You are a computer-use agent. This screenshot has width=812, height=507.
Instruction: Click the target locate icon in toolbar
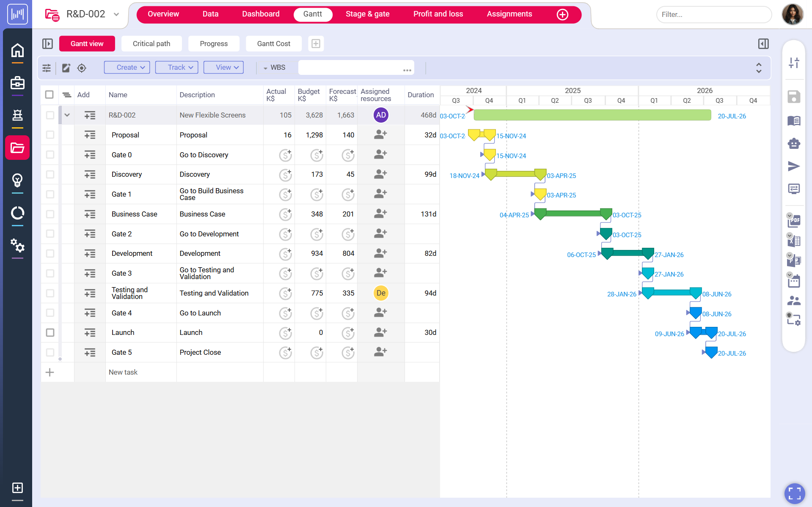(82, 68)
